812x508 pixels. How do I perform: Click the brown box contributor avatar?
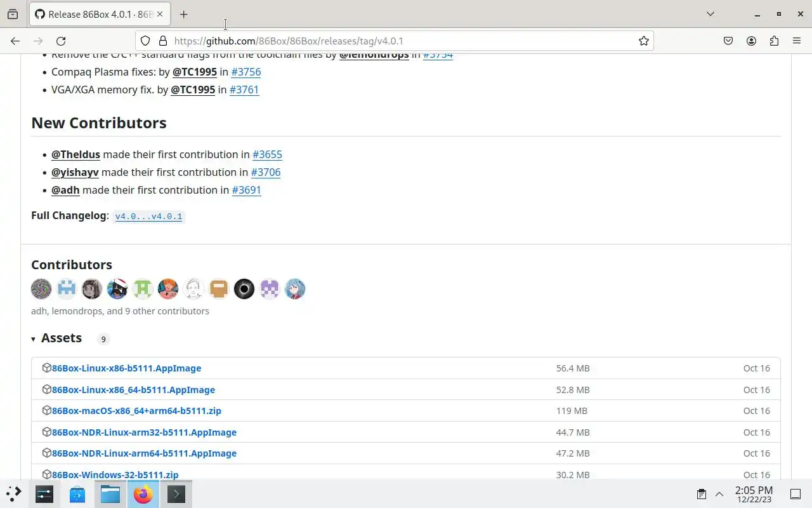pos(219,289)
